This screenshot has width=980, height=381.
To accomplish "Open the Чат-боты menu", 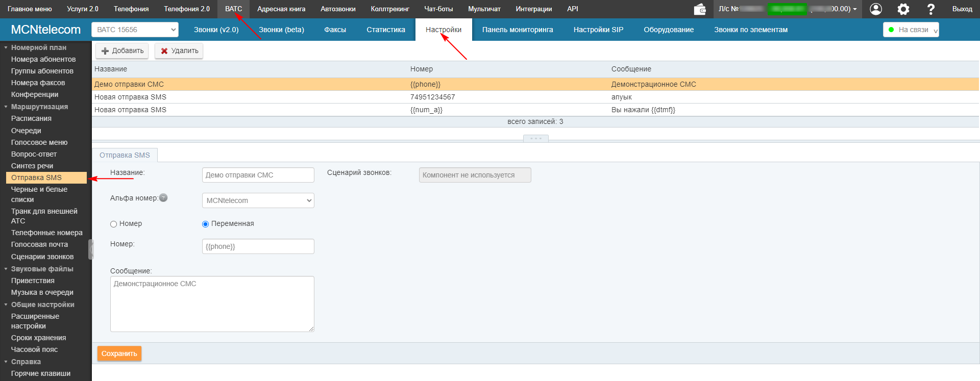I will [438, 9].
